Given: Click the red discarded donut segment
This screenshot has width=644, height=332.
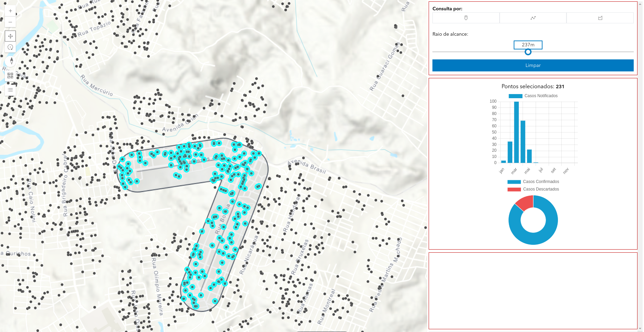Looking at the screenshot, I should (525, 203).
